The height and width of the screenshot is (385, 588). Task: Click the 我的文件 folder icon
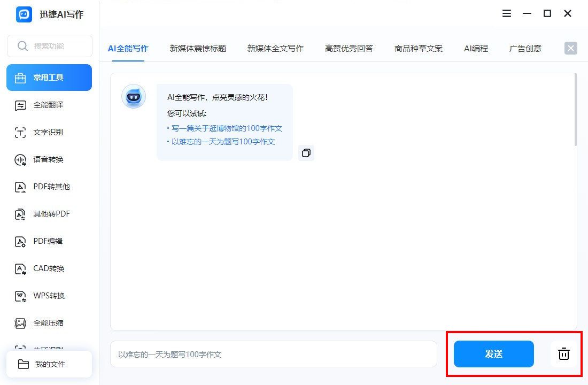point(23,364)
